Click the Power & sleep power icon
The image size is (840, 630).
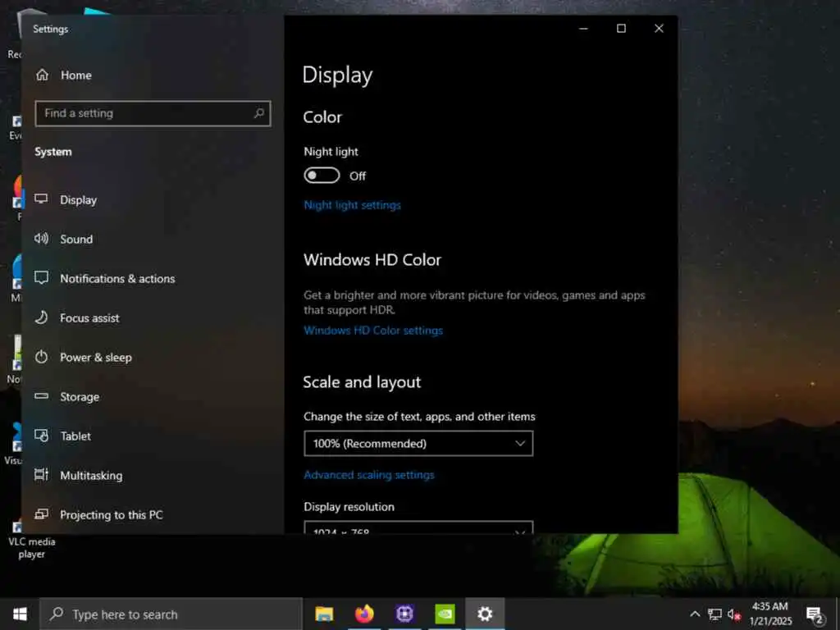[x=41, y=357]
